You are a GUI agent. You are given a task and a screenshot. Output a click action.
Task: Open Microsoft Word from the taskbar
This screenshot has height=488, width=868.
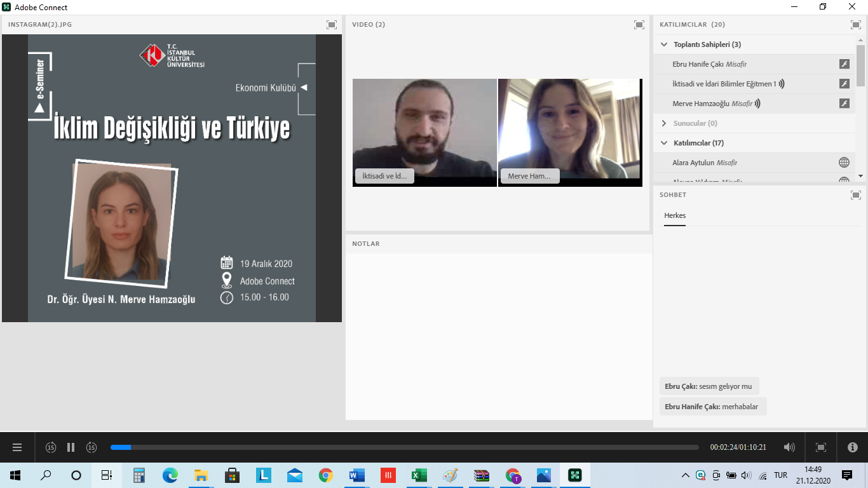click(x=356, y=475)
